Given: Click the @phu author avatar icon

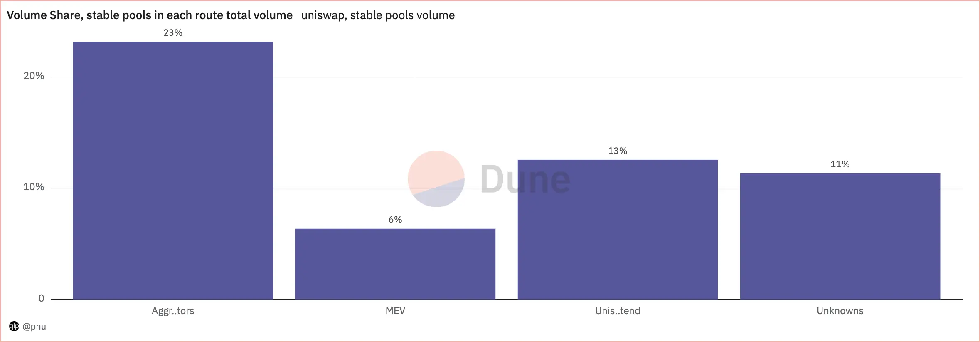Looking at the screenshot, I should pyautogui.click(x=14, y=326).
